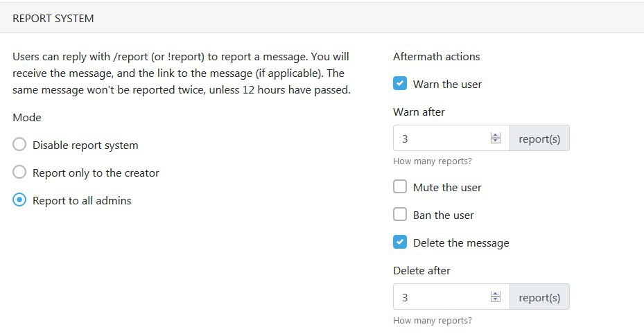
Task: Uncheck the Warn the user checkbox
Action: click(399, 84)
